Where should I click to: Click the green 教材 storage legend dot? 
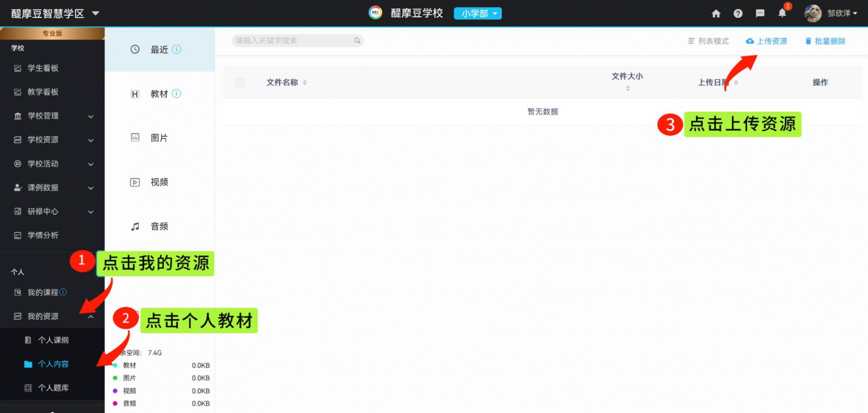(115, 365)
